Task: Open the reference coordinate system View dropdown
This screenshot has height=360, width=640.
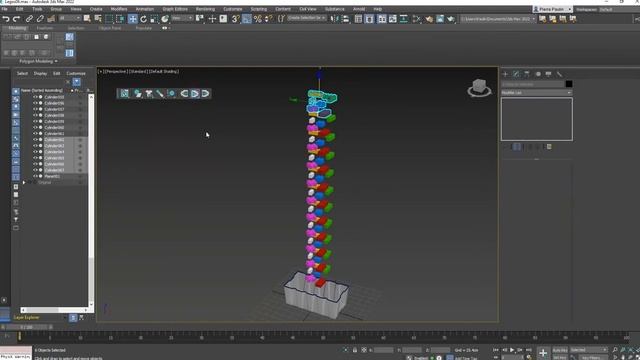Action: pyautogui.click(x=182, y=18)
